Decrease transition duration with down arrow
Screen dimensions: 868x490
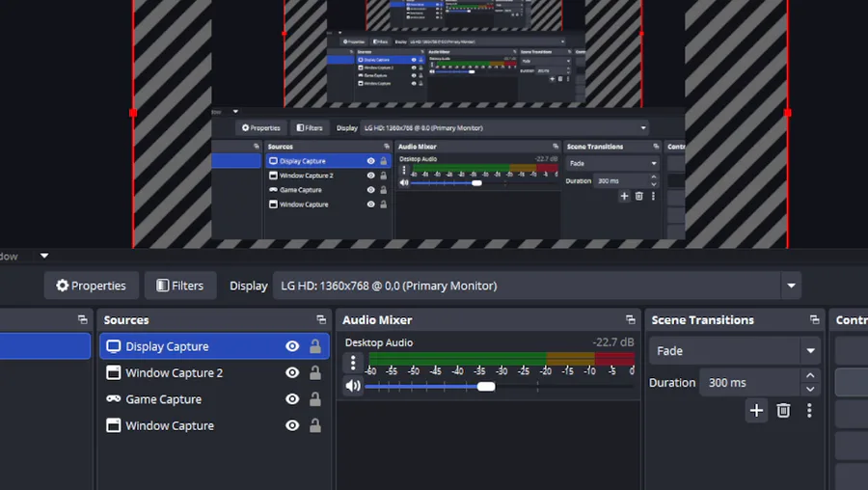coord(810,390)
